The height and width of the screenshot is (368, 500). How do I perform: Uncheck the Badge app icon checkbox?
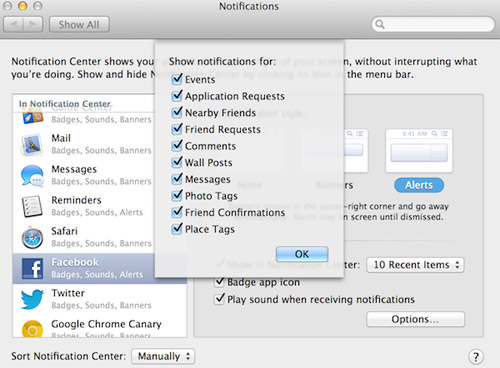click(219, 282)
